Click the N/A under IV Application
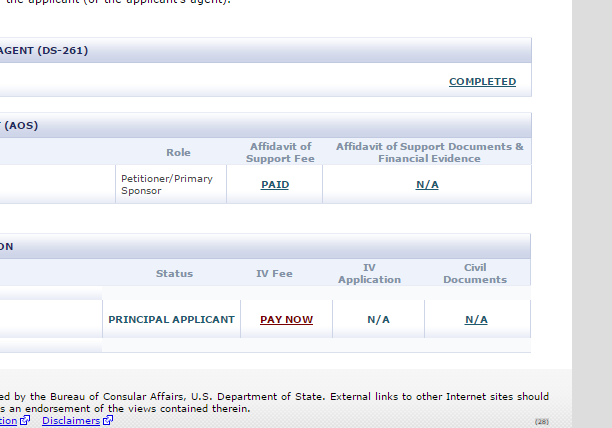The height and width of the screenshot is (428, 612). click(378, 320)
